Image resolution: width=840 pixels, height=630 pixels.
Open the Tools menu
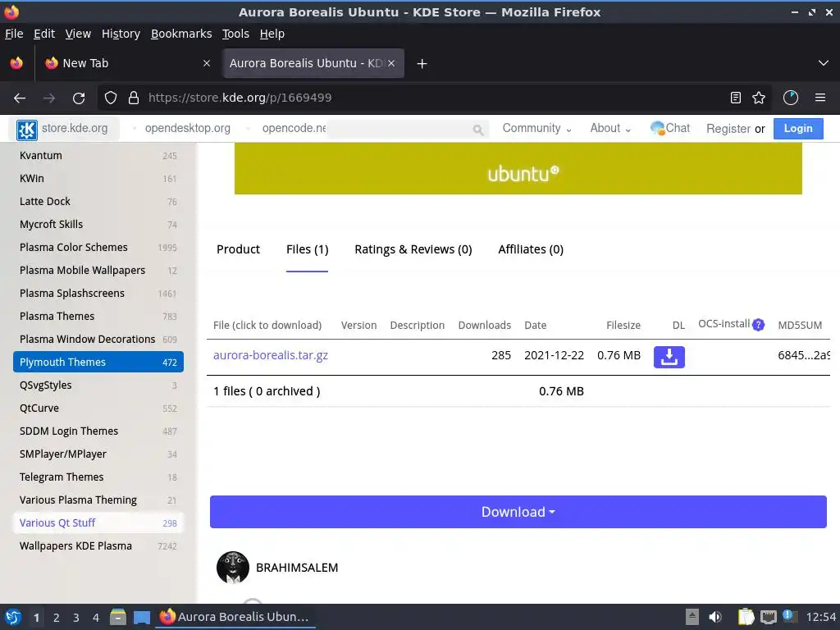point(235,34)
